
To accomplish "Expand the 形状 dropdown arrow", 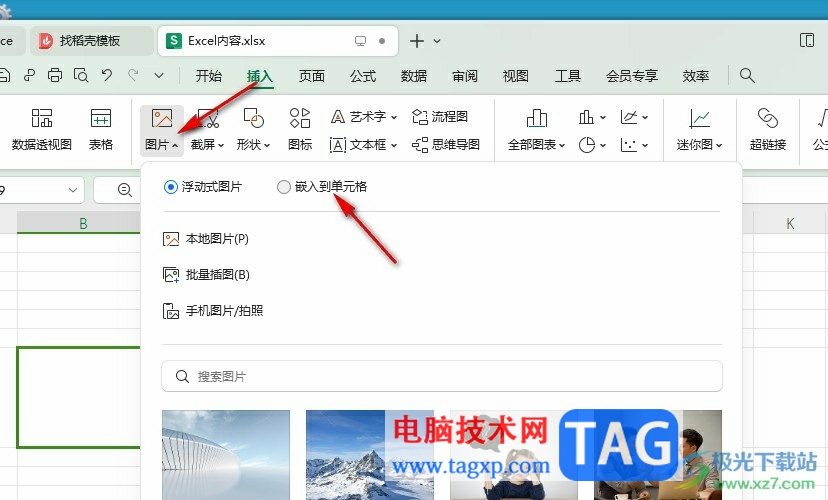I will pos(267,145).
